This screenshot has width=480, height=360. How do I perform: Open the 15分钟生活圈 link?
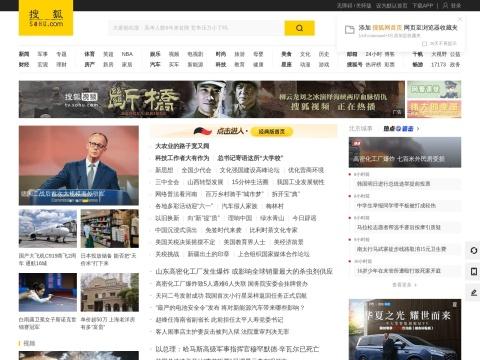(x=250, y=182)
